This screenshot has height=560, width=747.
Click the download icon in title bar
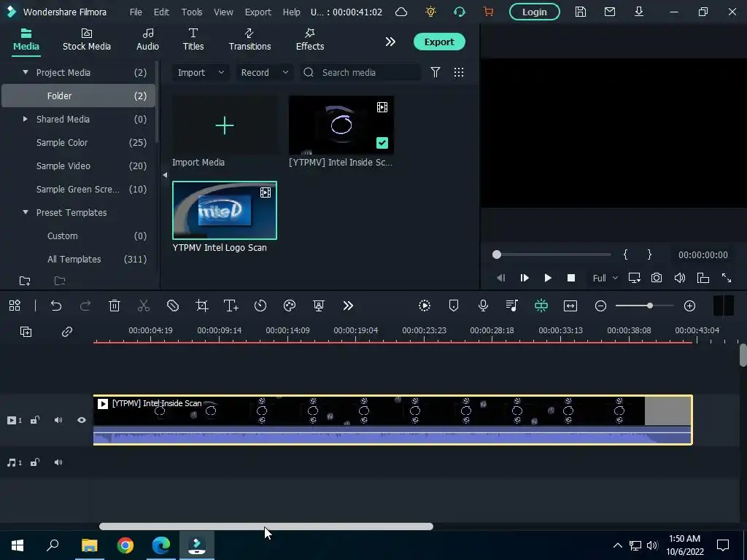tap(639, 12)
